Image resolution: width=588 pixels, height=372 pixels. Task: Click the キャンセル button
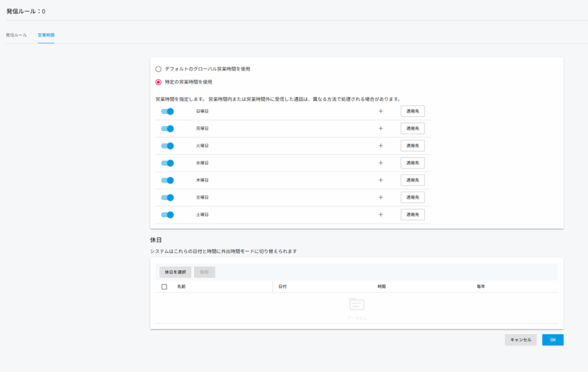coord(520,340)
